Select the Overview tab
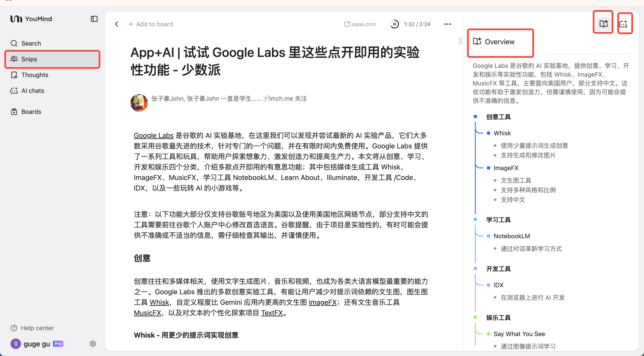The height and width of the screenshot is (356, 644). tap(494, 42)
